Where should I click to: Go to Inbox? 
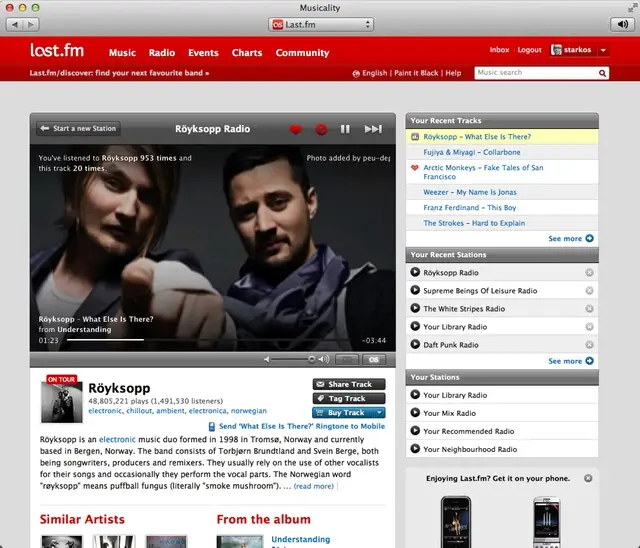499,50
